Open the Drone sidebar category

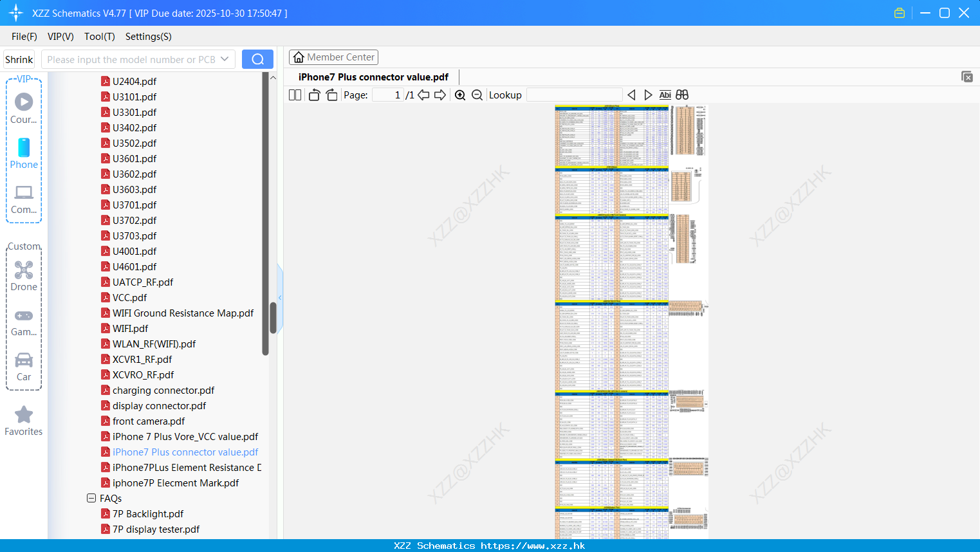pos(24,276)
